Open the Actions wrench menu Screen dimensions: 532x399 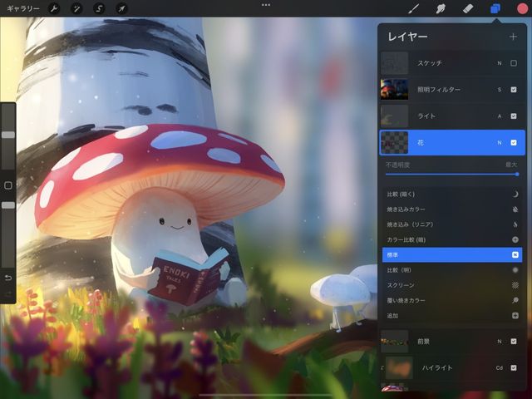point(53,8)
